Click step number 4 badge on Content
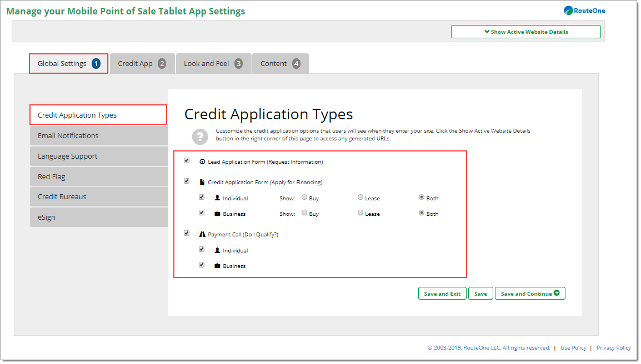 (x=297, y=64)
